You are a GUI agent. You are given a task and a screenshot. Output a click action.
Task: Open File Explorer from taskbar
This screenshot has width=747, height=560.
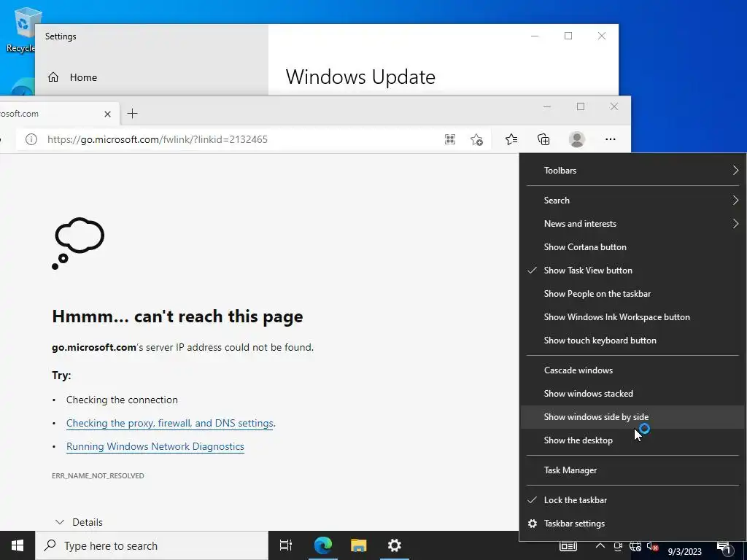pyautogui.click(x=358, y=545)
